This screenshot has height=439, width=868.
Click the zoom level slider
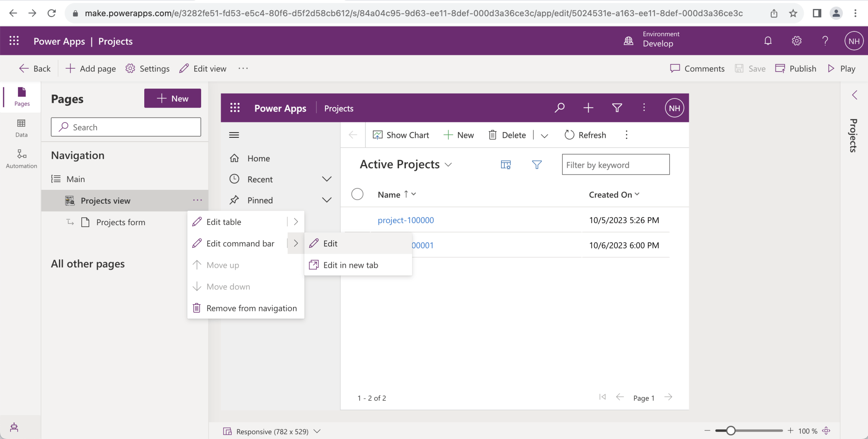pos(731,431)
